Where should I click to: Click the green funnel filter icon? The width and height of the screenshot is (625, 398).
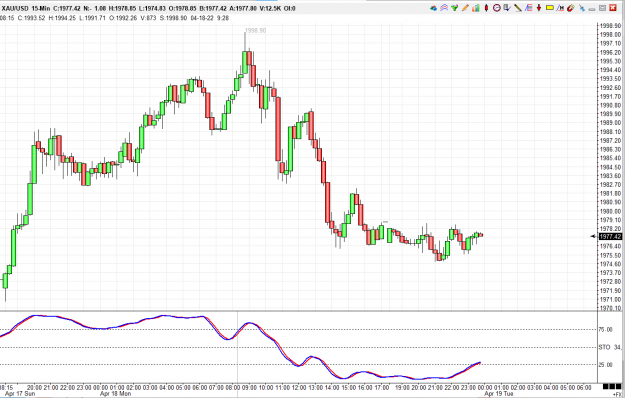tap(454, 8)
